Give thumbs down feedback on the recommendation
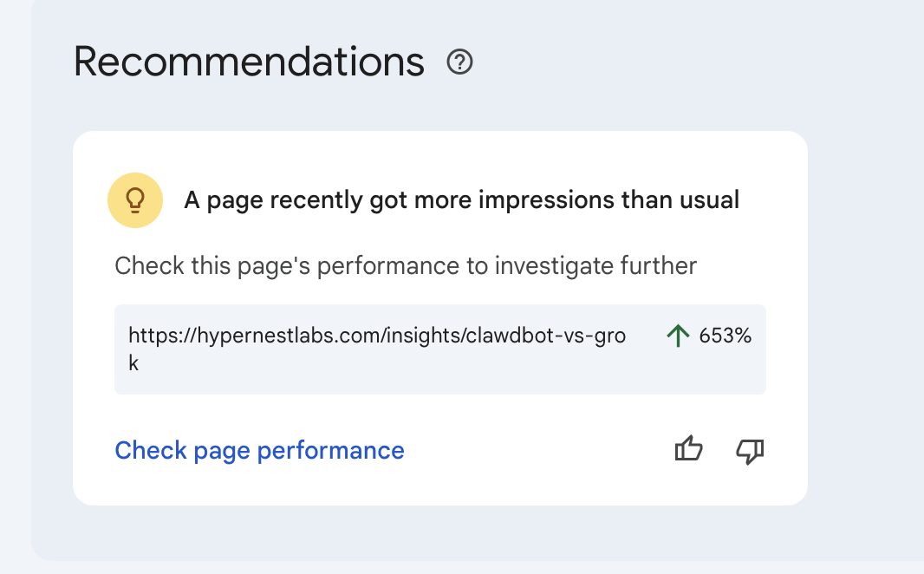The width and height of the screenshot is (924, 574). click(749, 450)
